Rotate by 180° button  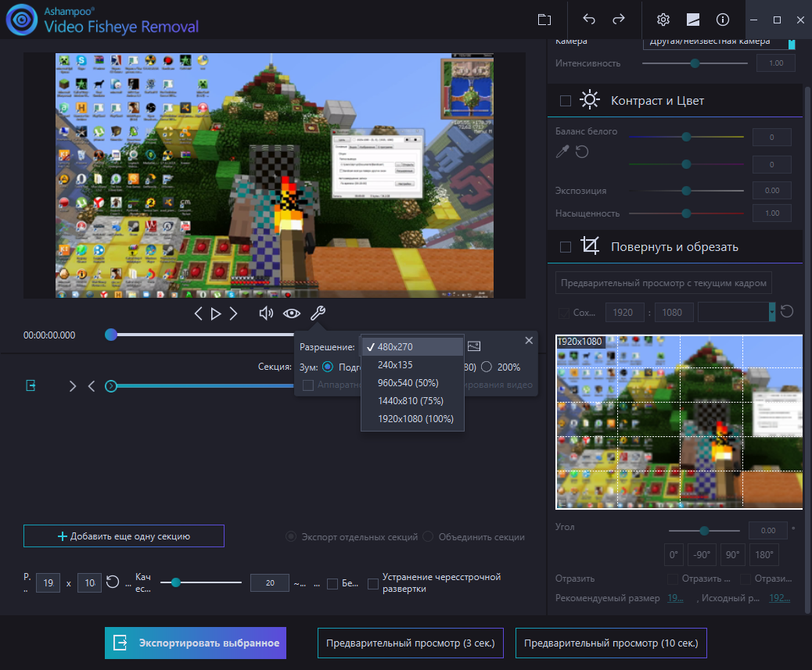(x=764, y=554)
